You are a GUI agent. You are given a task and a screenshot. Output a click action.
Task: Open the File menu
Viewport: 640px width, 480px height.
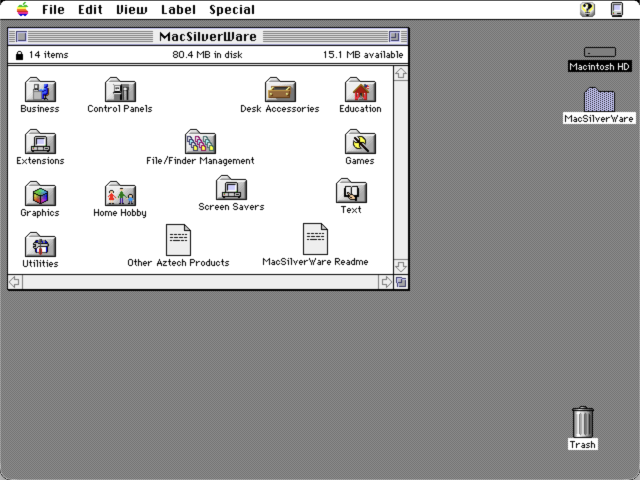coord(53,9)
